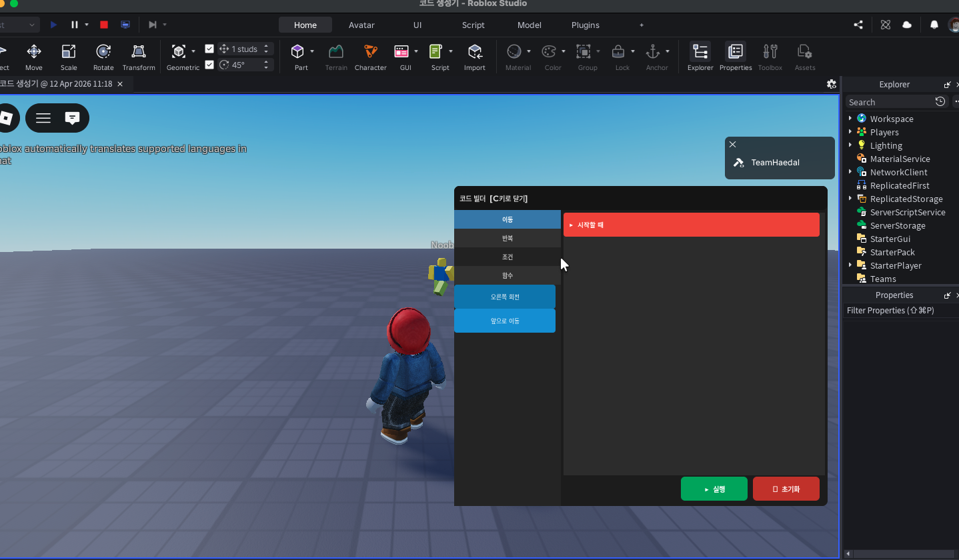Click the Filter Properties input field
The width and height of the screenshot is (959, 560).
click(x=900, y=311)
